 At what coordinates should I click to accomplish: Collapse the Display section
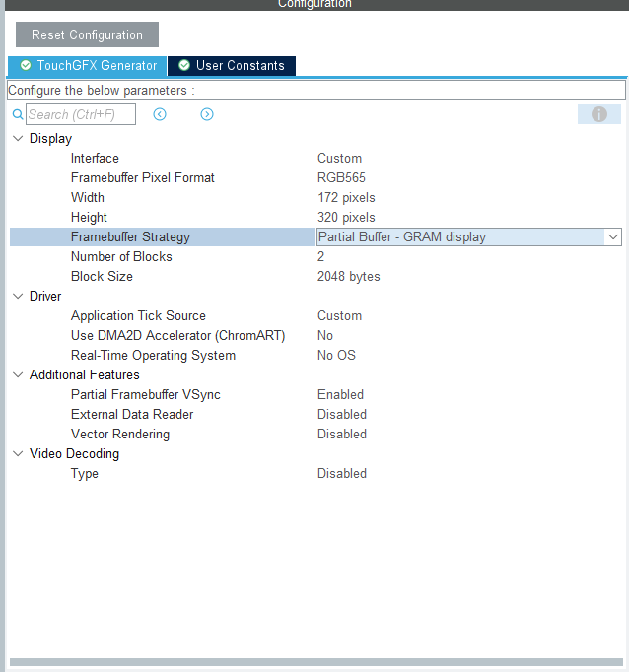point(18,138)
